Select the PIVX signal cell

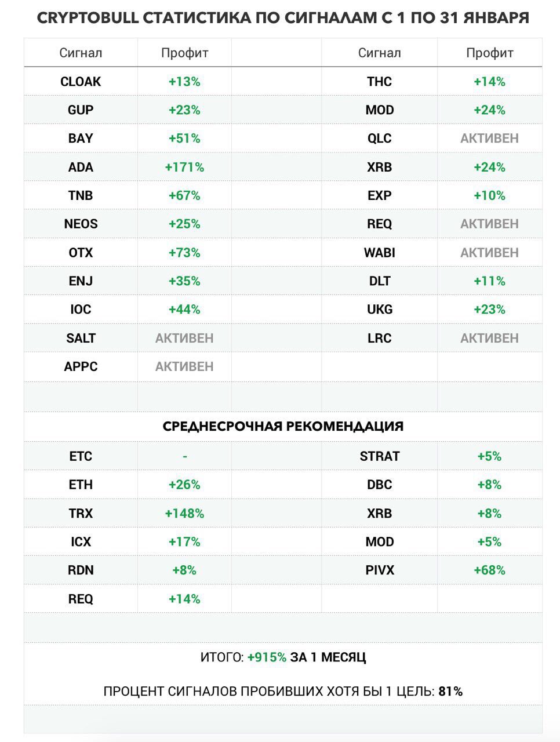coord(380,570)
